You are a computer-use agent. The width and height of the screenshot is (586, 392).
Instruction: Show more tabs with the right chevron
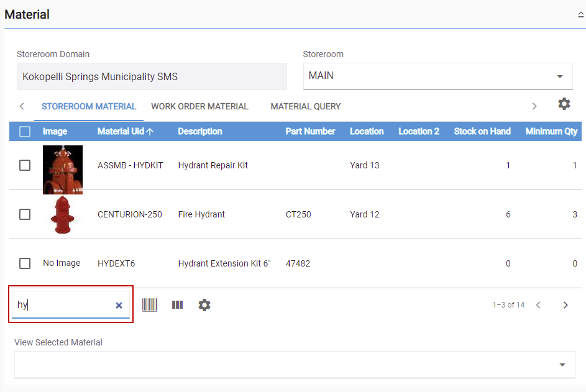[534, 106]
